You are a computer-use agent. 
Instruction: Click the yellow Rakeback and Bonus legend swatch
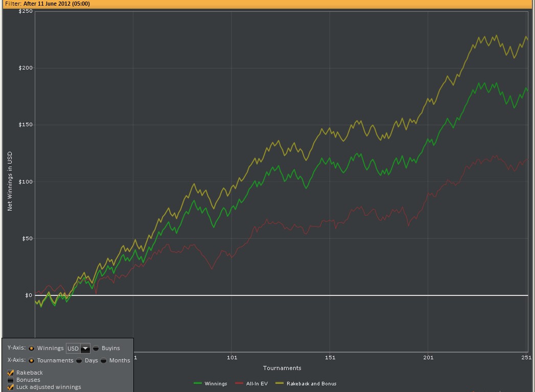click(280, 383)
